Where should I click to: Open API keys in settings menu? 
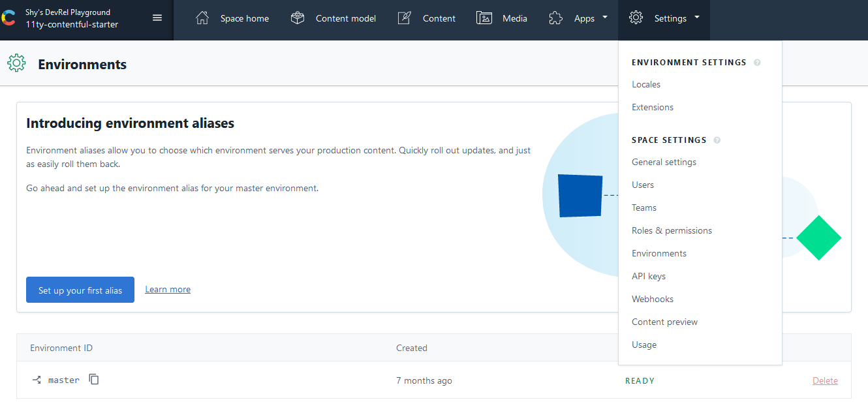(x=649, y=277)
